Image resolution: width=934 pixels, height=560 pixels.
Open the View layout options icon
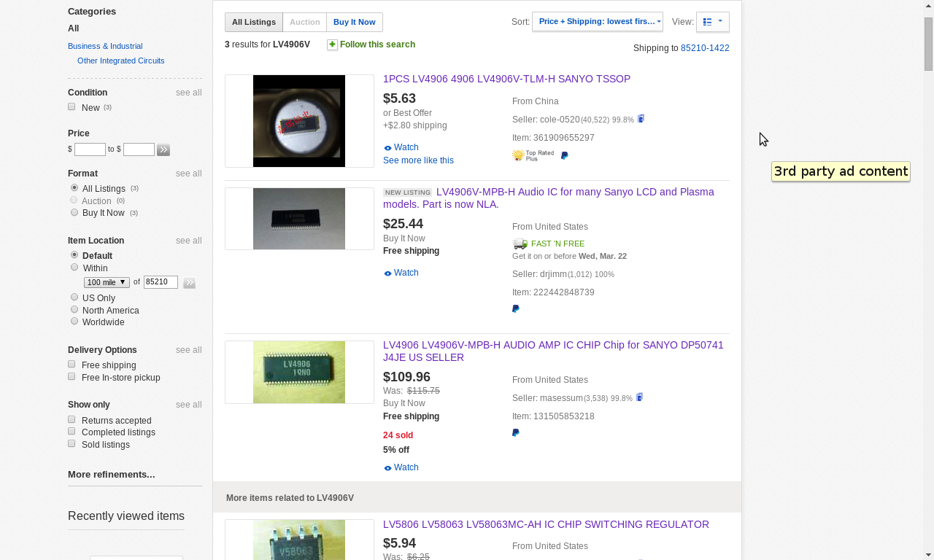coord(712,22)
